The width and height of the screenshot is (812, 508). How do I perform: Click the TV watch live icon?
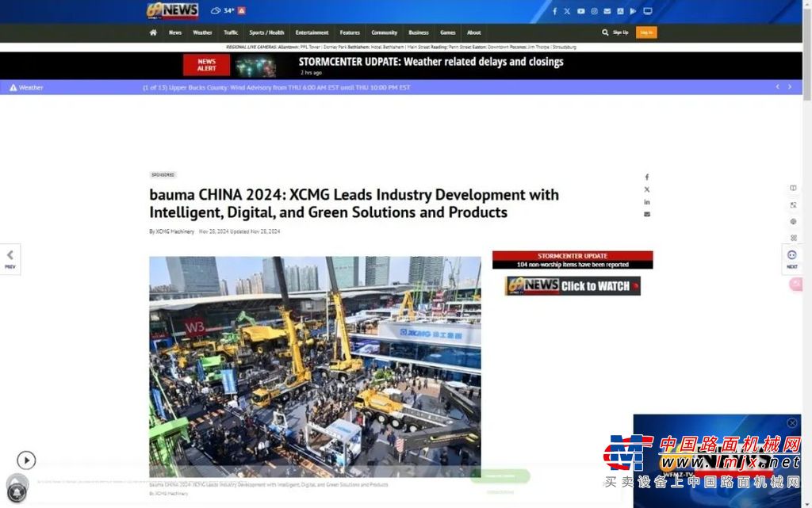647,11
